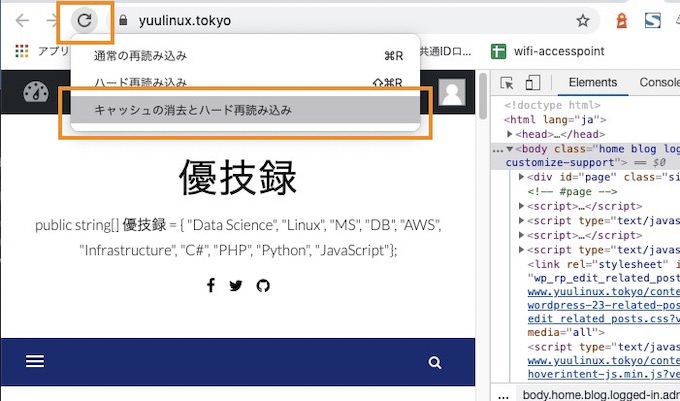The height and width of the screenshot is (401, 680).
Task: Activate the DevTools inspect element picker
Action: [x=507, y=82]
